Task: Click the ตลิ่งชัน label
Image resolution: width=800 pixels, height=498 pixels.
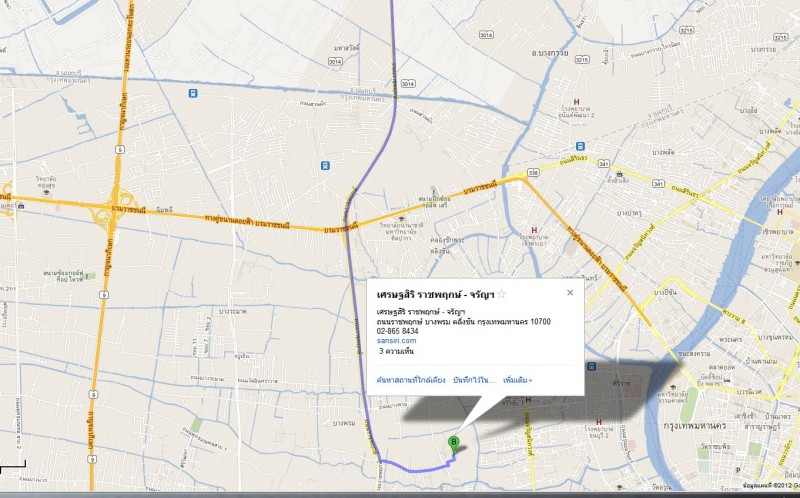Action: tap(440, 251)
